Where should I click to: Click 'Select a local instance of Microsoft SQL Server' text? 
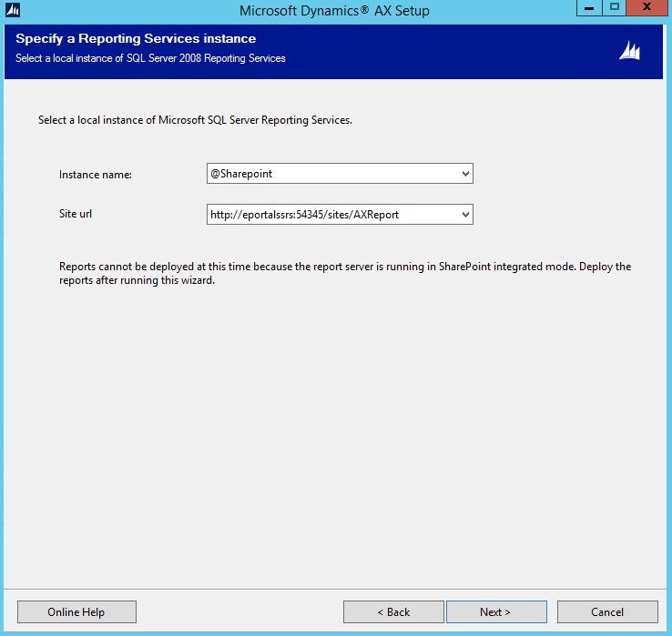[x=148, y=120]
